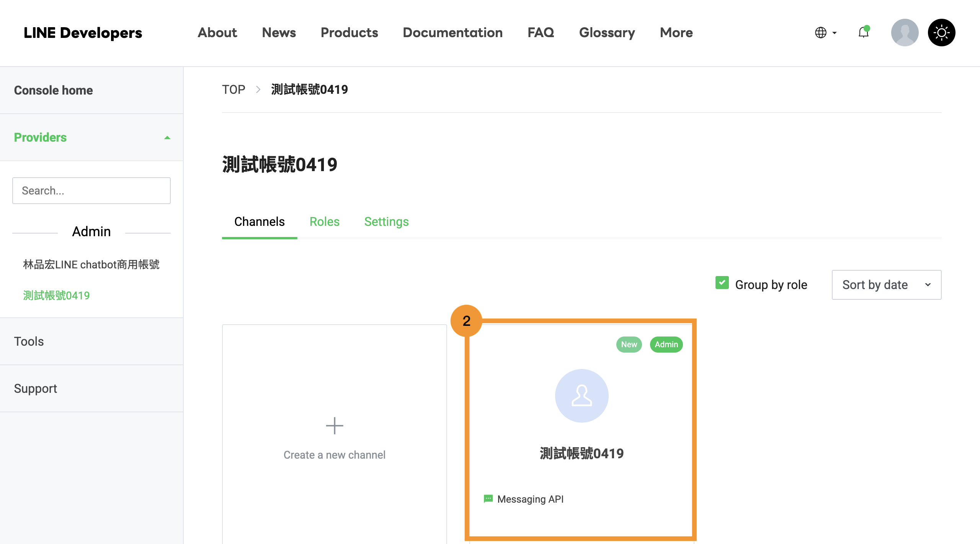Select provider 測試帳號0419 in sidebar
Viewport: 980px width, 544px height.
(x=56, y=296)
